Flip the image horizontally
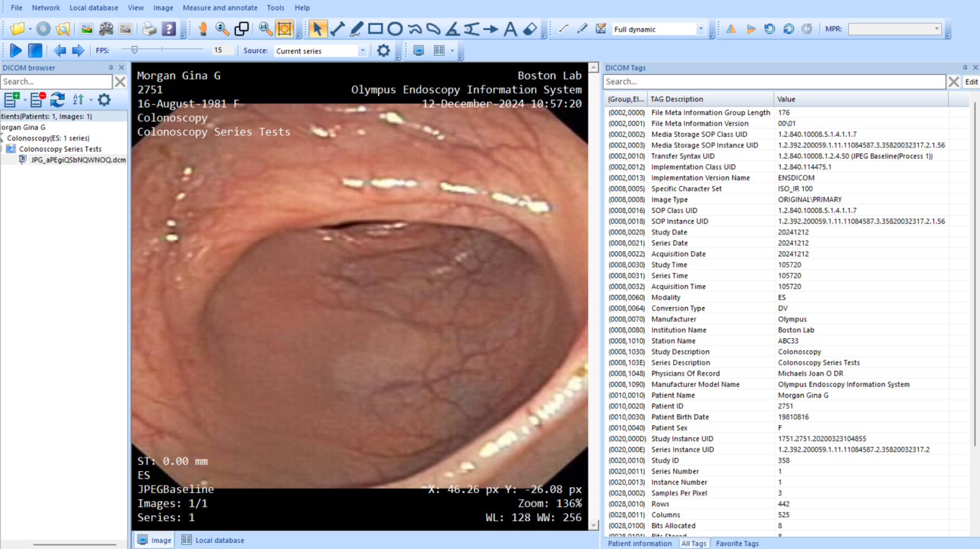 pos(731,29)
